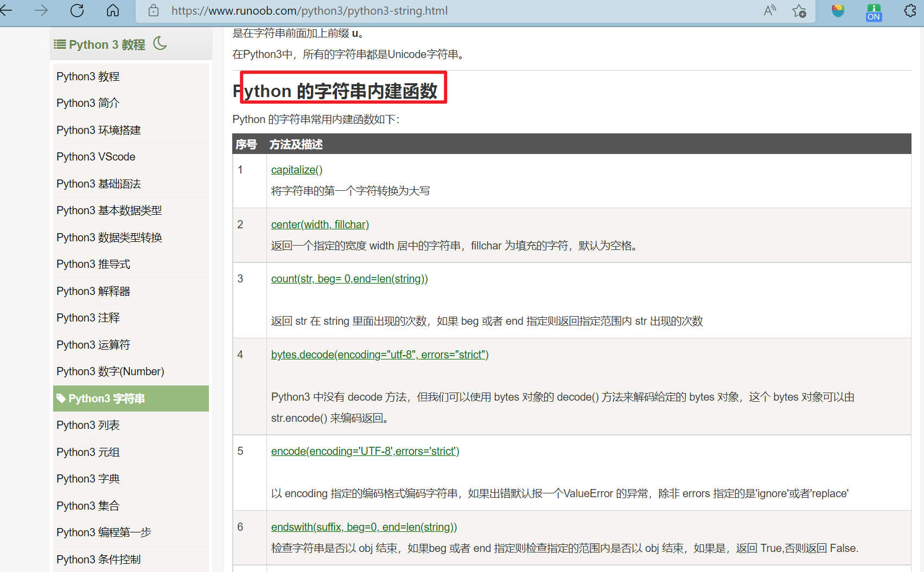Add this page to favorites

(x=799, y=10)
